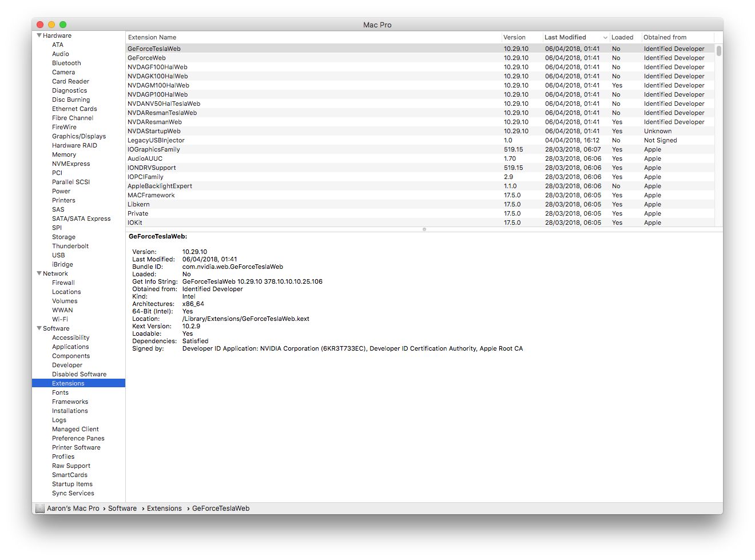This screenshot has width=755, height=560.
Task: Select the highlighted Extensions item
Action: 79,383
